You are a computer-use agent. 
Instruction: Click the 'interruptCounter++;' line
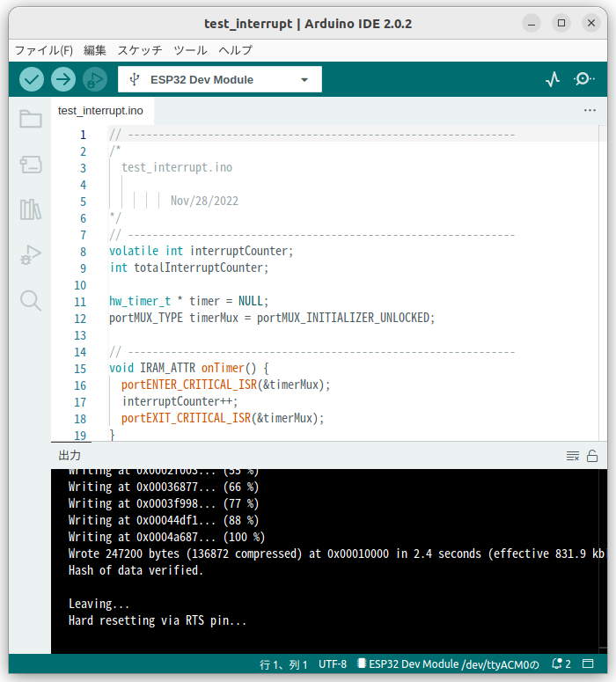pyautogui.click(x=180, y=401)
